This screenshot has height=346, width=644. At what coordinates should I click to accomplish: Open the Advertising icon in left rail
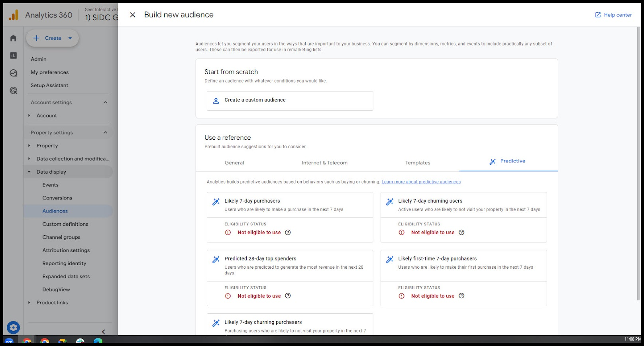14,91
